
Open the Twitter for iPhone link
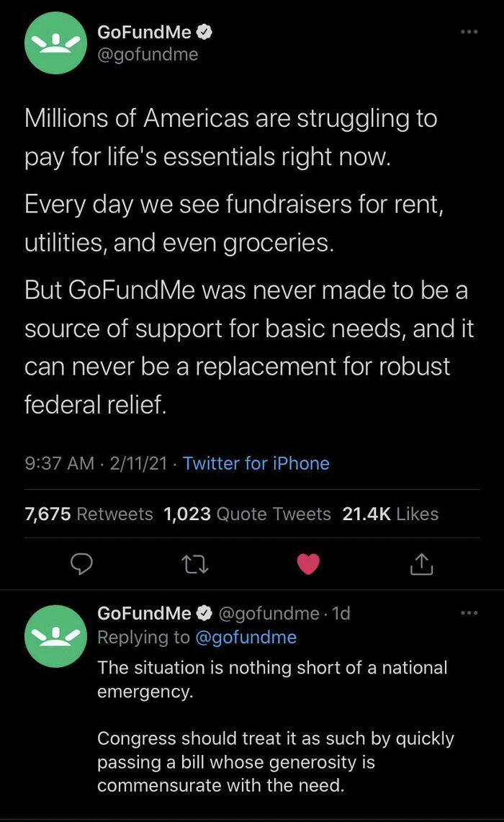tap(256, 463)
